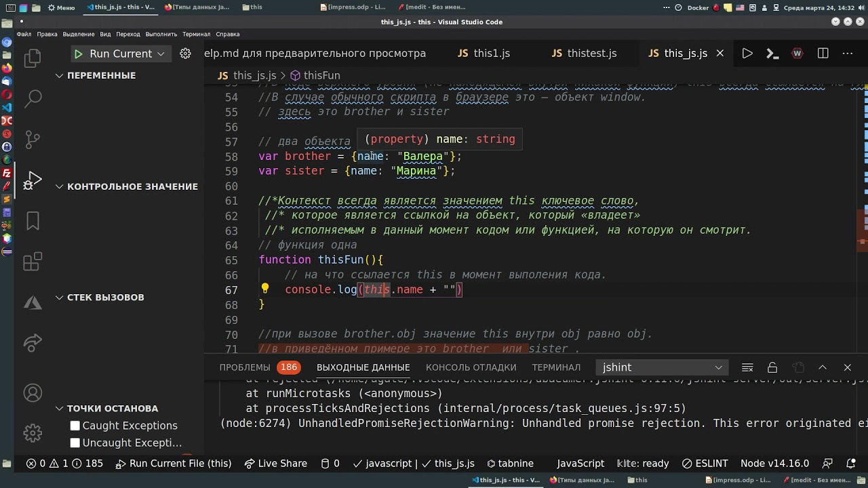This screenshot has width=868, height=488.
Task: Toggle the output scroll lock
Action: 772,367
